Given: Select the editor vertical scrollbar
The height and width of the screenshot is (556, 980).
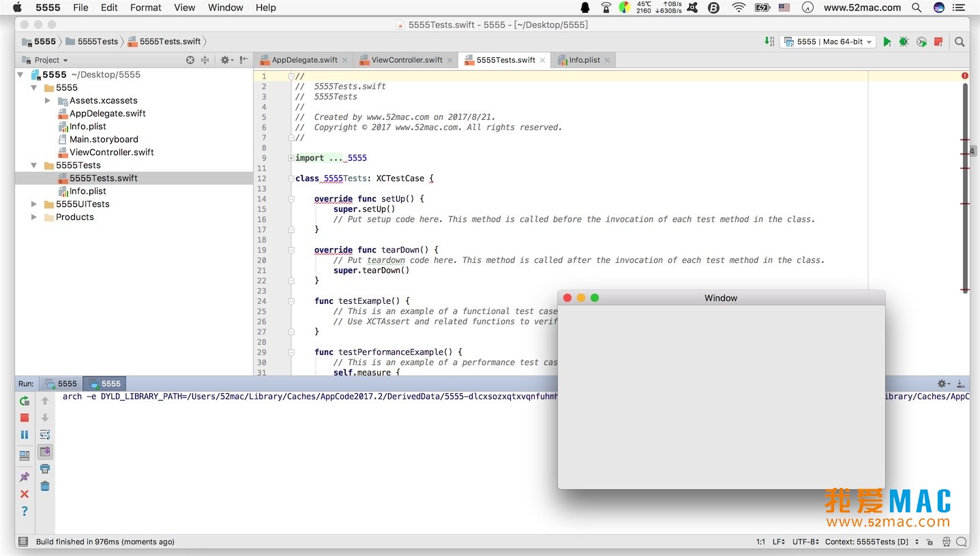Looking at the screenshot, I should click(x=965, y=187).
